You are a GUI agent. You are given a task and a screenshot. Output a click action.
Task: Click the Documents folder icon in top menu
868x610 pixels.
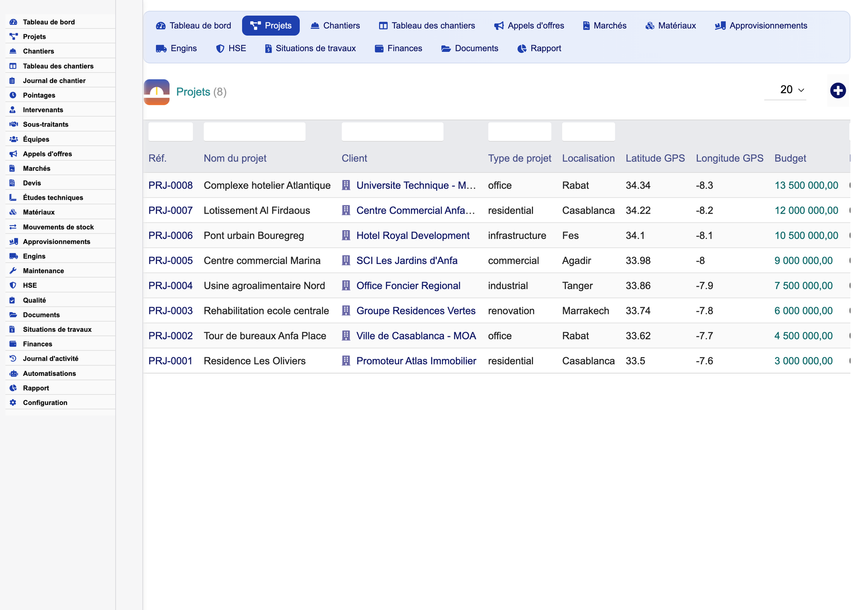(x=446, y=49)
